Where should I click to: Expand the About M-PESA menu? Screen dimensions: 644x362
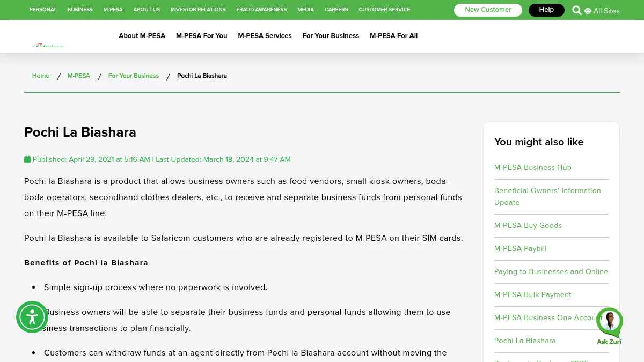[x=142, y=36]
